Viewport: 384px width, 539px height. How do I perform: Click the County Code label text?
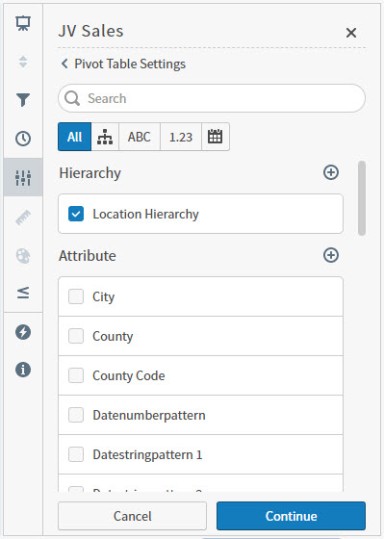(129, 376)
